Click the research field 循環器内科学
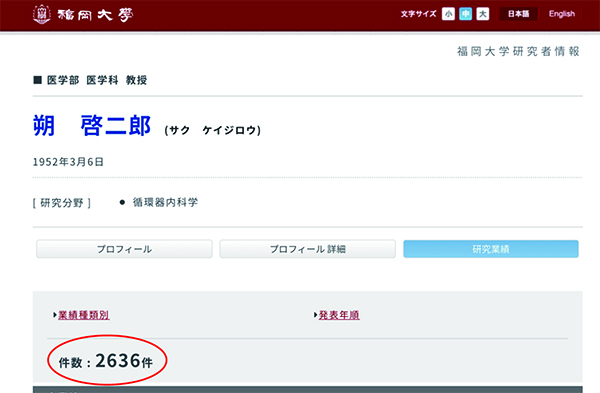Viewport: 600px width, 393px height. coord(165,202)
